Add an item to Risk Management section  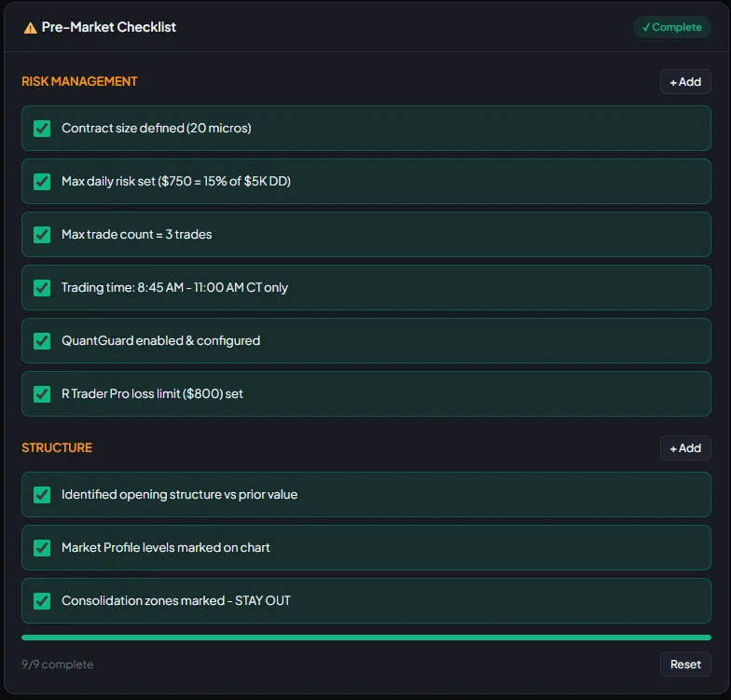[x=685, y=82]
